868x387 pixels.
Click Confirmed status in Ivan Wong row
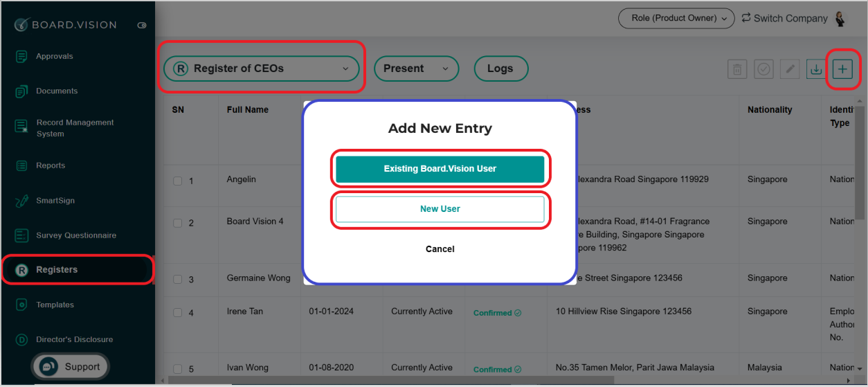click(x=497, y=370)
